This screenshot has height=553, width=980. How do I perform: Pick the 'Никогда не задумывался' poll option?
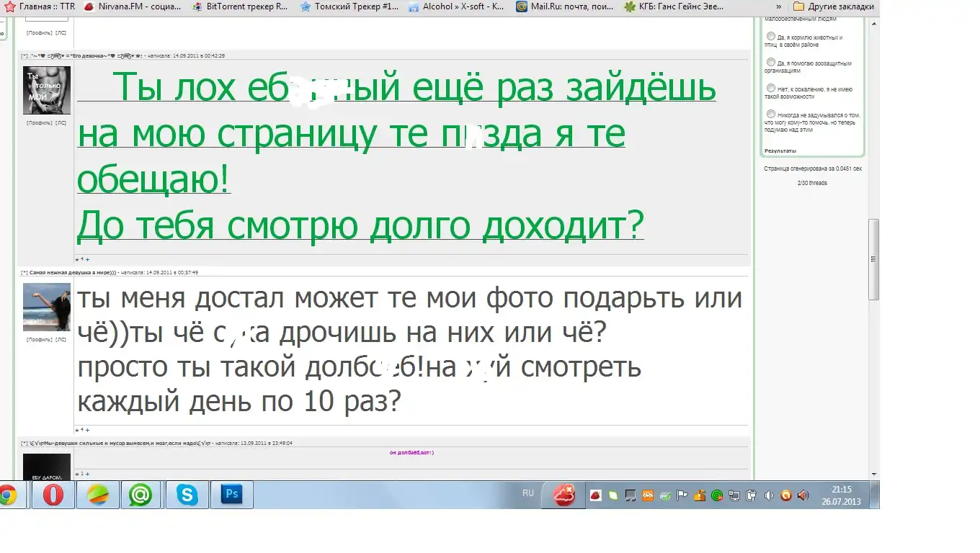[x=771, y=114]
